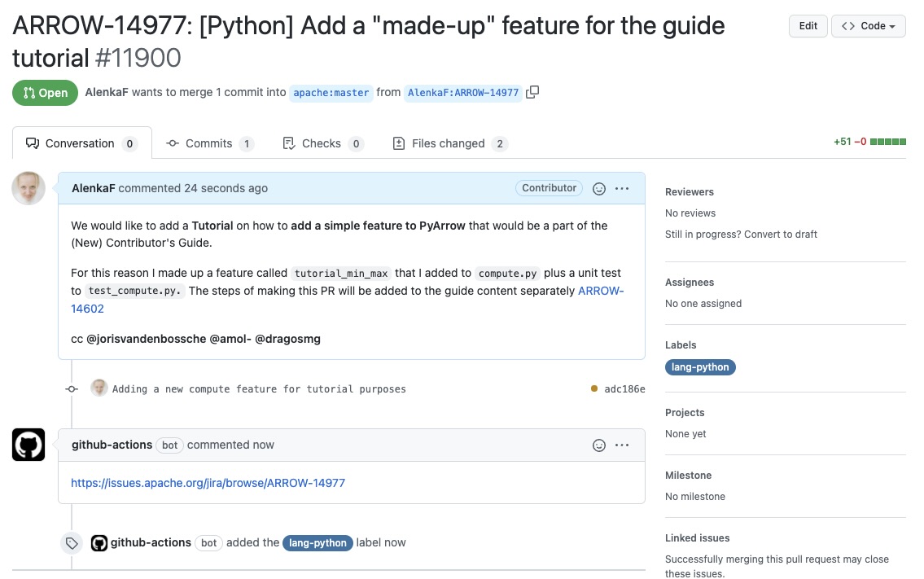Open the ARROW-14977 Jira issue link

pos(208,483)
